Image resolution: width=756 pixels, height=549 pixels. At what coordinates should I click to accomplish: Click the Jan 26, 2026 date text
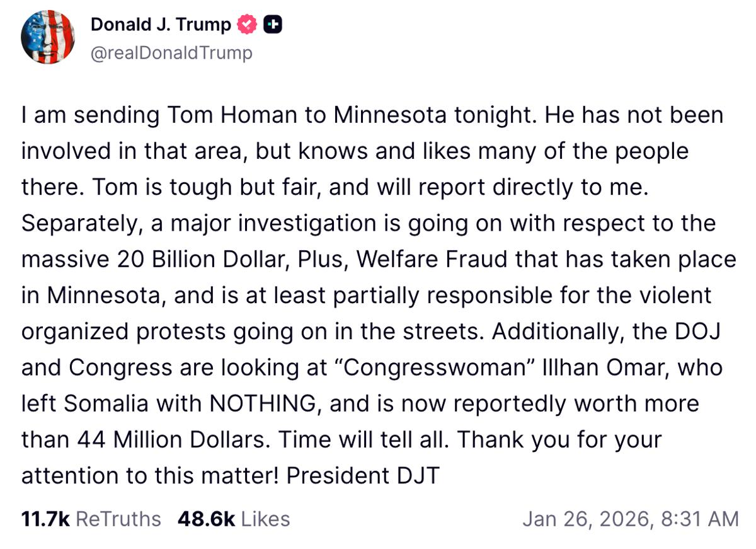[585, 519]
